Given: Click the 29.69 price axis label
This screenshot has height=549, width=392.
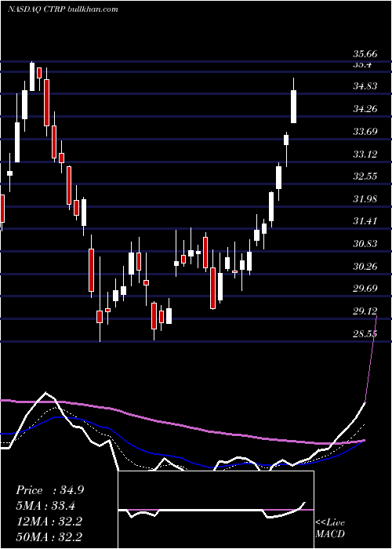Looking at the screenshot, I should tap(365, 289).
